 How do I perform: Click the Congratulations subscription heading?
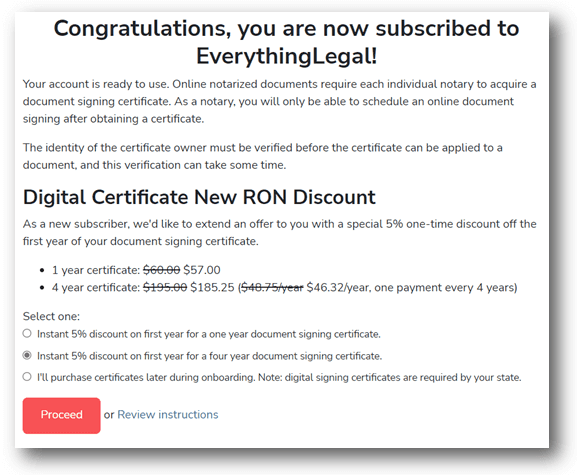[286, 42]
